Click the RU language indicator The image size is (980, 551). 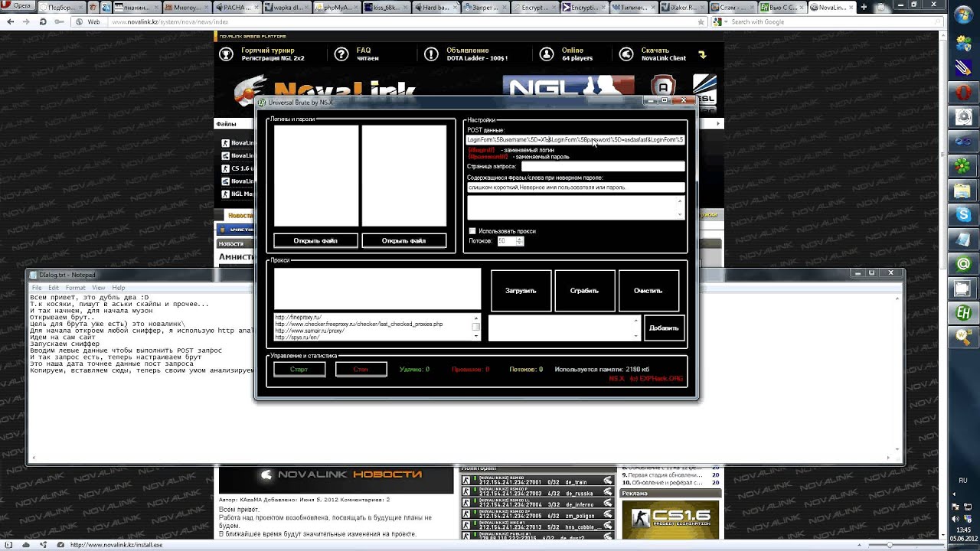(x=963, y=481)
